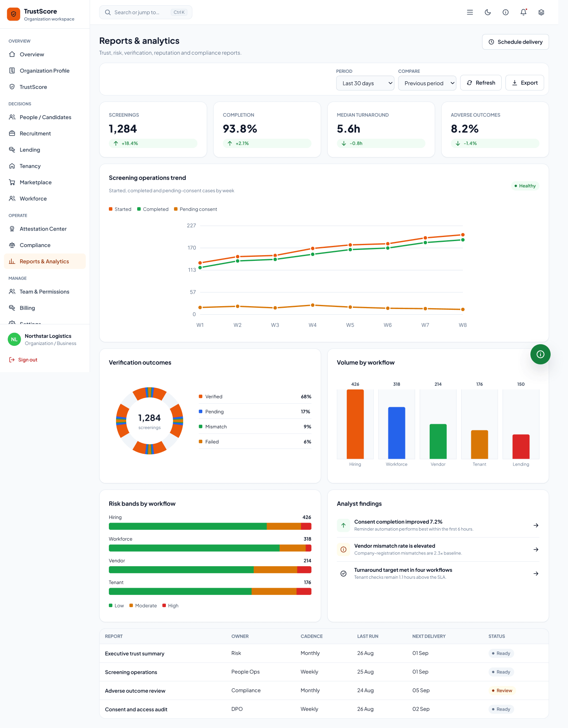Click the Refresh button
Image resolution: width=568 pixels, height=728 pixels.
tap(481, 83)
